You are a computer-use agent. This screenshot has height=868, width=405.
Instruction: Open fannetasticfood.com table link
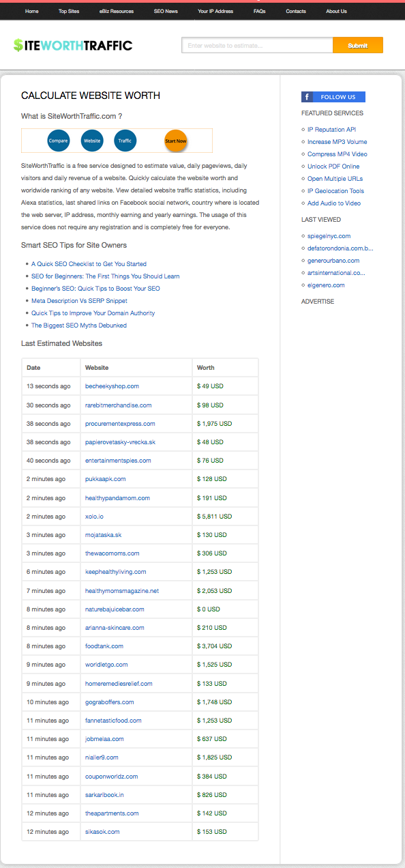coord(113,721)
